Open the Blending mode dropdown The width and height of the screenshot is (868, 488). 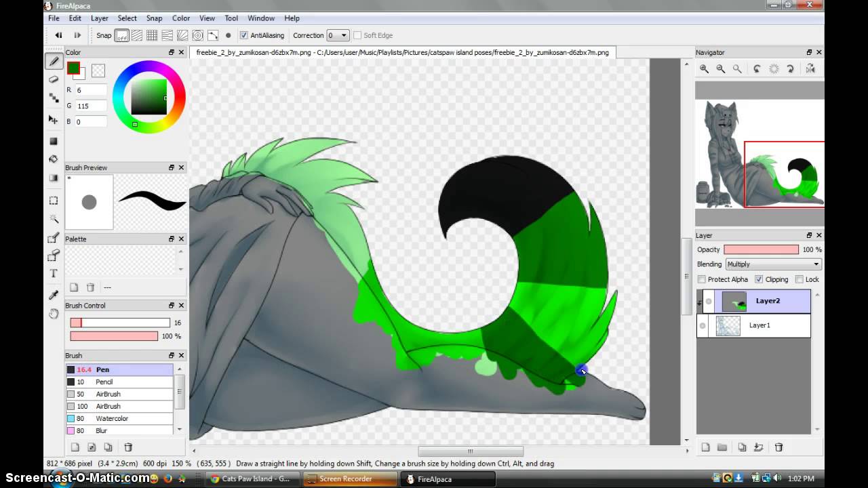[x=773, y=264]
